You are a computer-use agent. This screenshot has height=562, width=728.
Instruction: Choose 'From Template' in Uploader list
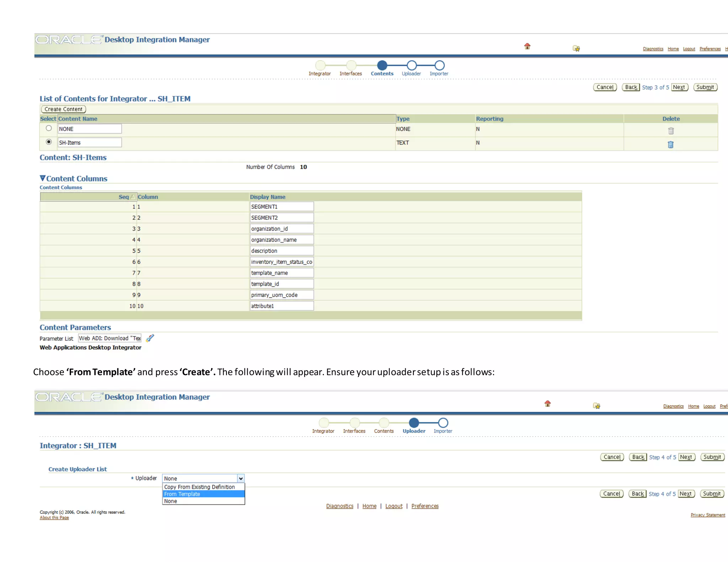coord(182,494)
